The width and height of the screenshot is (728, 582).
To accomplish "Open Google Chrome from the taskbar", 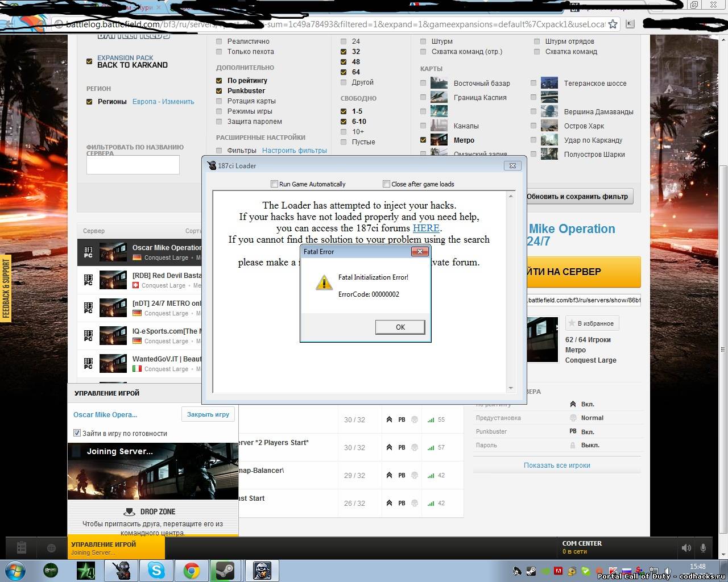I will click(x=192, y=570).
